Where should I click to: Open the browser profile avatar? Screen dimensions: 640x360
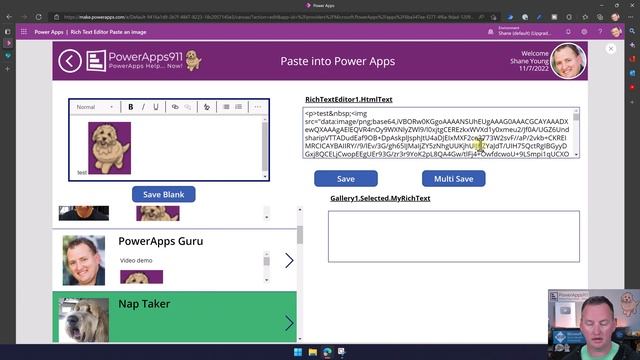[615, 17]
